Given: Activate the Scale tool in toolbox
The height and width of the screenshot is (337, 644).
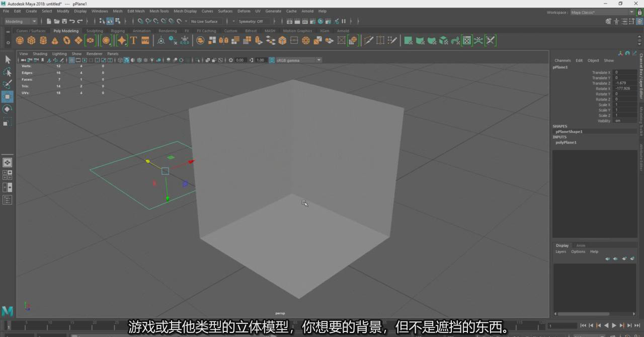Looking at the screenshot, I should tap(8, 121).
